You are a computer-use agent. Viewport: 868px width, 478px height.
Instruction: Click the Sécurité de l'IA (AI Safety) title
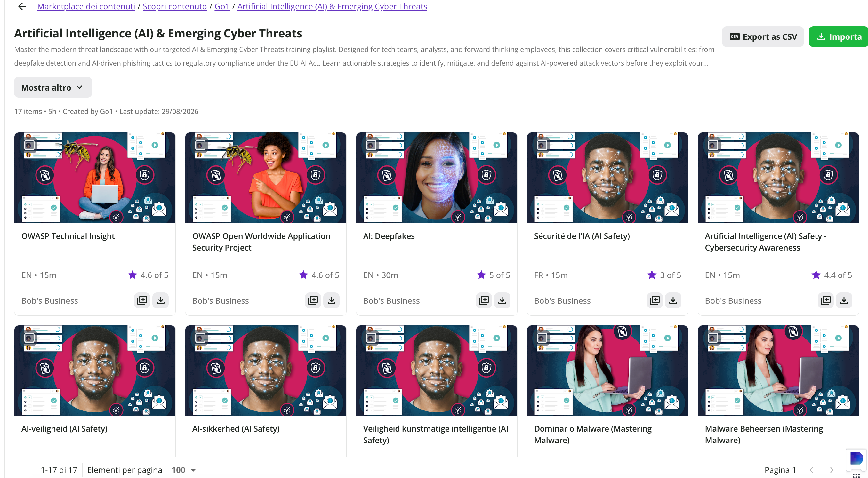click(582, 236)
